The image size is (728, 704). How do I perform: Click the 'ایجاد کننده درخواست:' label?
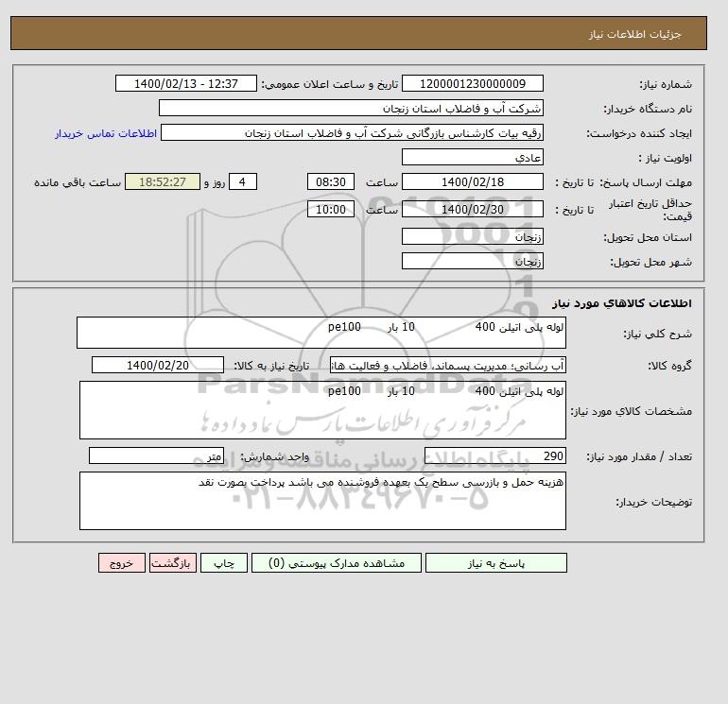click(x=639, y=133)
